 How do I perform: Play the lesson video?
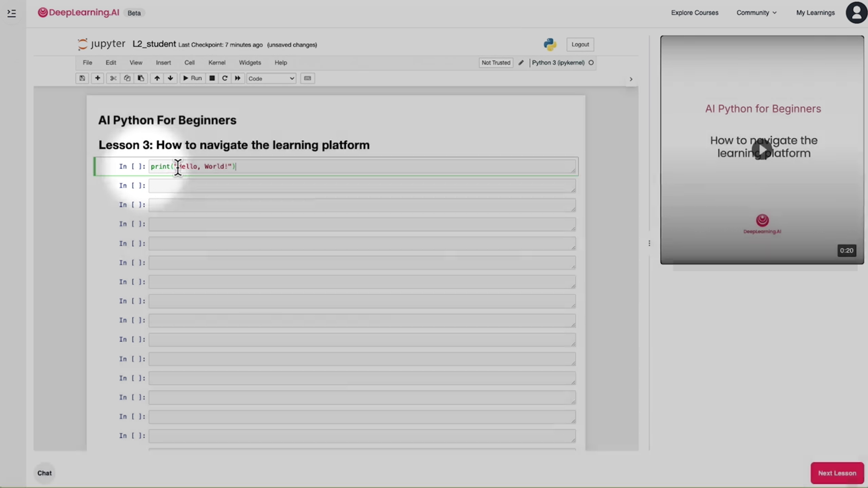762,149
